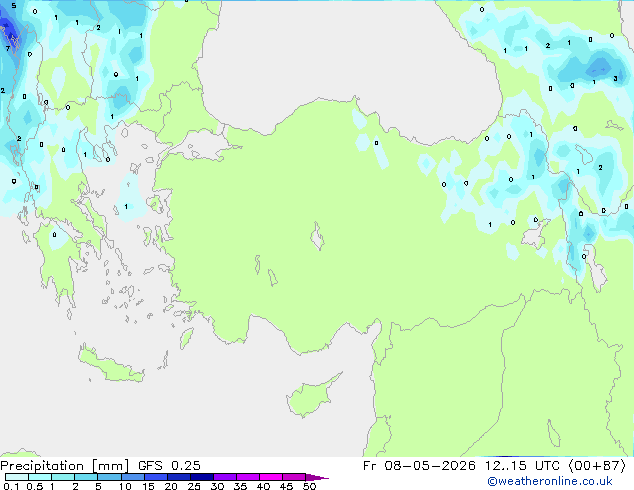The height and width of the screenshot is (490, 634).
Task: Click the legend label '40'
Action: pos(263,486)
